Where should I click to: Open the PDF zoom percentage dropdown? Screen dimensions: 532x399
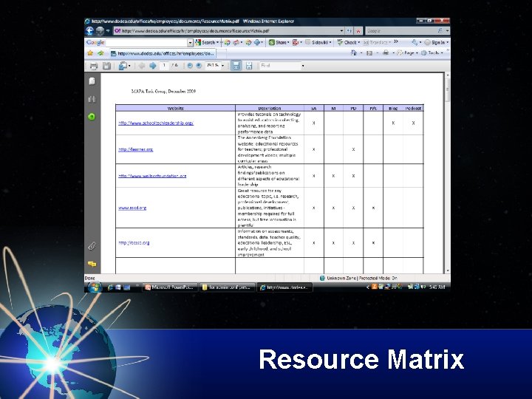coord(222,66)
